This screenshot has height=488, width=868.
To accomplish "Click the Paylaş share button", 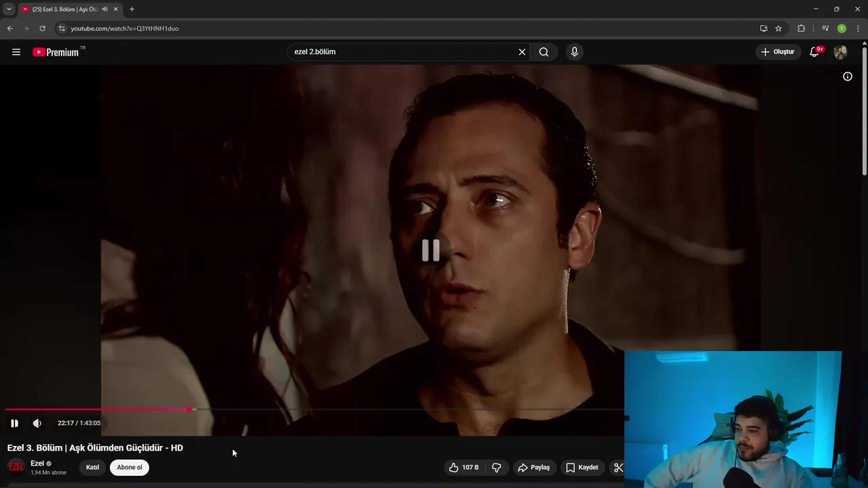I will coord(534,468).
